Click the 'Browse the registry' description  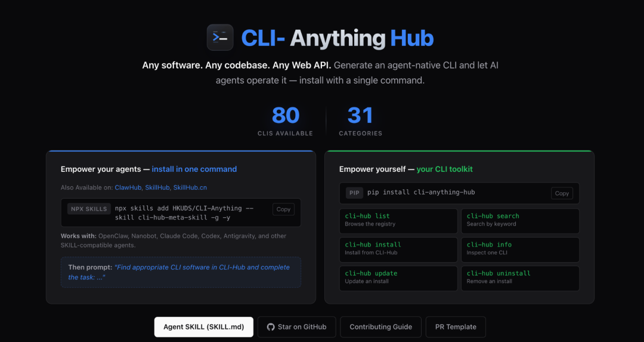370,224
